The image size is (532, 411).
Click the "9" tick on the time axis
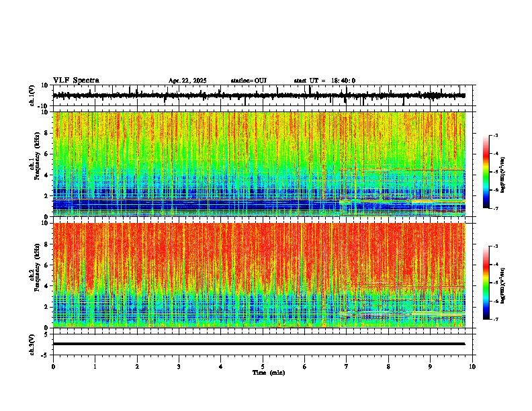(x=430, y=367)
